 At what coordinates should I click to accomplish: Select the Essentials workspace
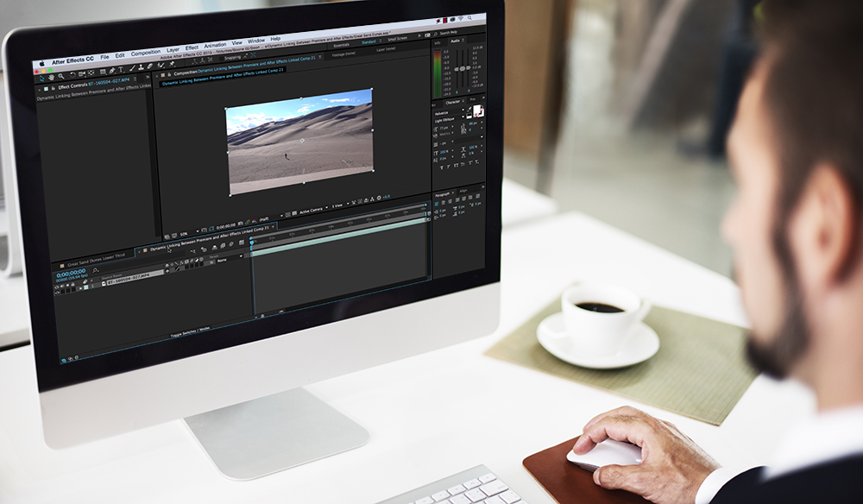pos(341,45)
